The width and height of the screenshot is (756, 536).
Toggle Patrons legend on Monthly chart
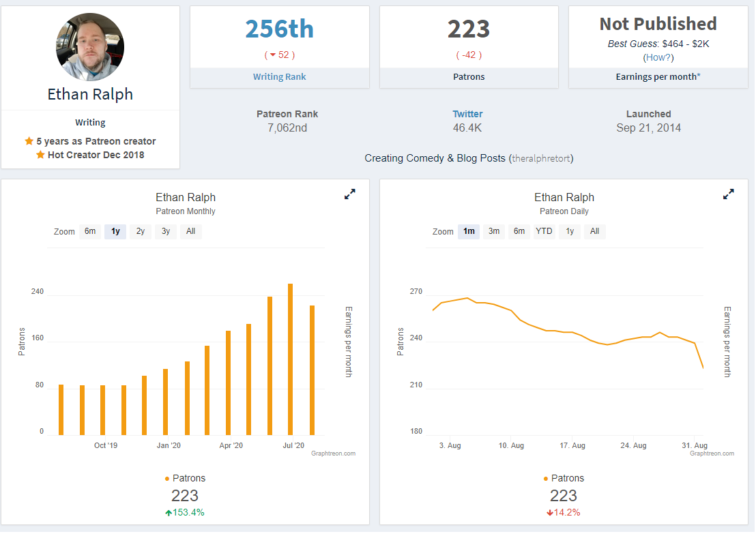pyautogui.click(x=185, y=478)
